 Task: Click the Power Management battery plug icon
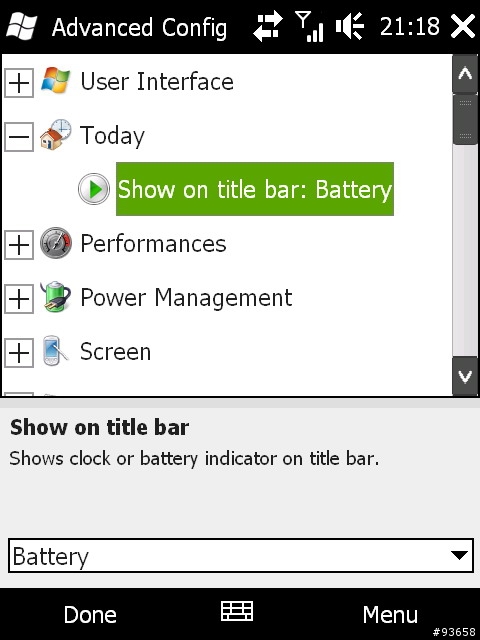(x=56, y=297)
